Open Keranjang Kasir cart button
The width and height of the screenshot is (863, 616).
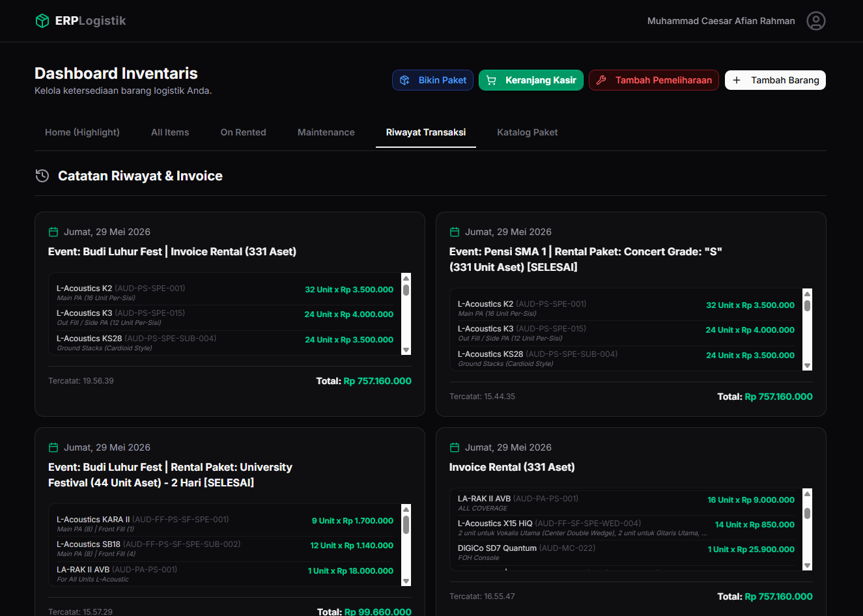[531, 80]
